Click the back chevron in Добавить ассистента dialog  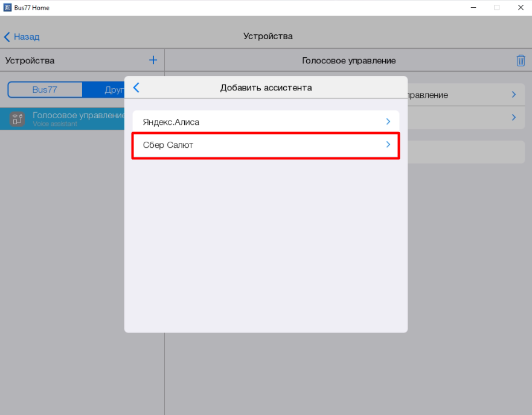tap(136, 87)
